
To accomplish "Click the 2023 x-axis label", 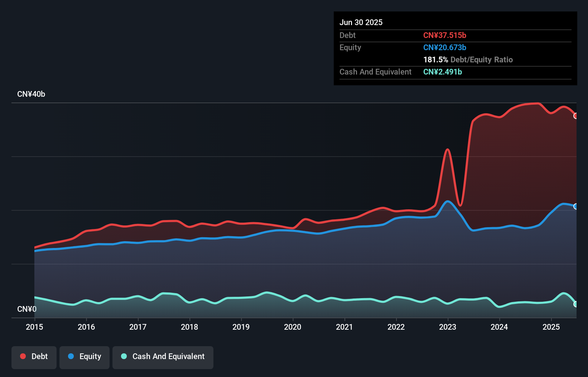I will (448, 327).
